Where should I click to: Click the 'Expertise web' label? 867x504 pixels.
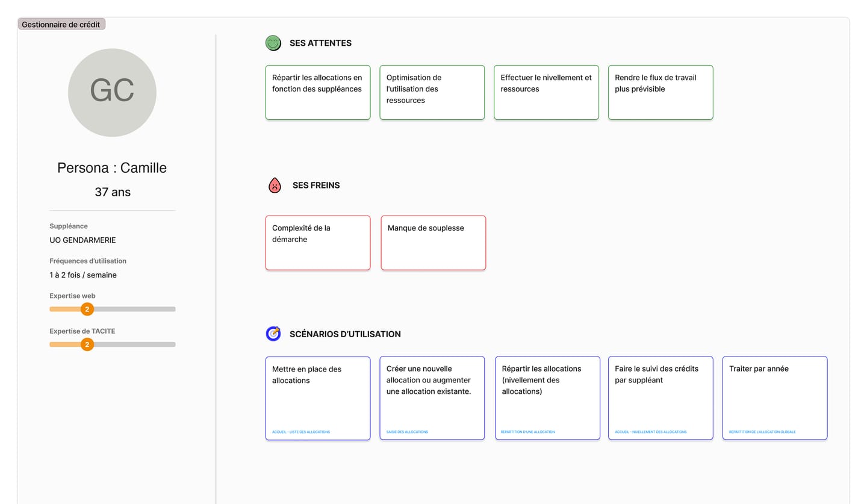pyautogui.click(x=72, y=296)
